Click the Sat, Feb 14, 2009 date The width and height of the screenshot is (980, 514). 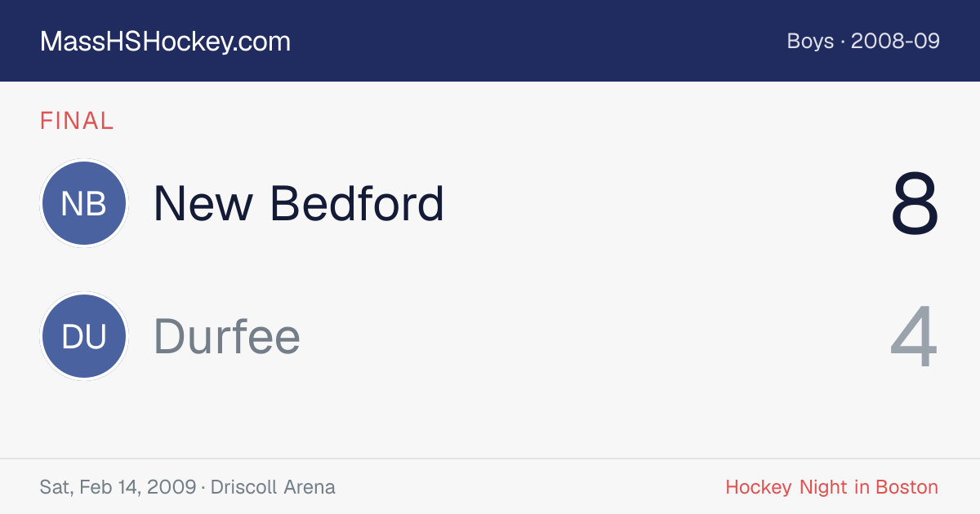pyautogui.click(x=118, y=488)
